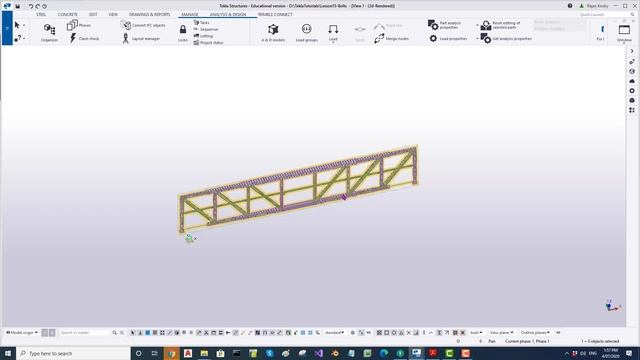This screenshot has height=360, width=640.
Task: Open Task View on the taskbar
Action: coord(155,353)
